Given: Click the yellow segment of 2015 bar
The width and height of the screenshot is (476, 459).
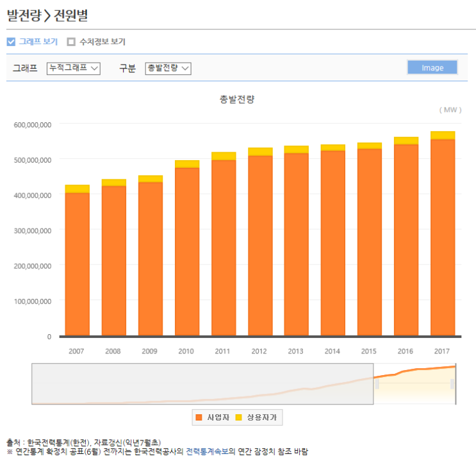Looking at the screenshot, I should (370, 145).
